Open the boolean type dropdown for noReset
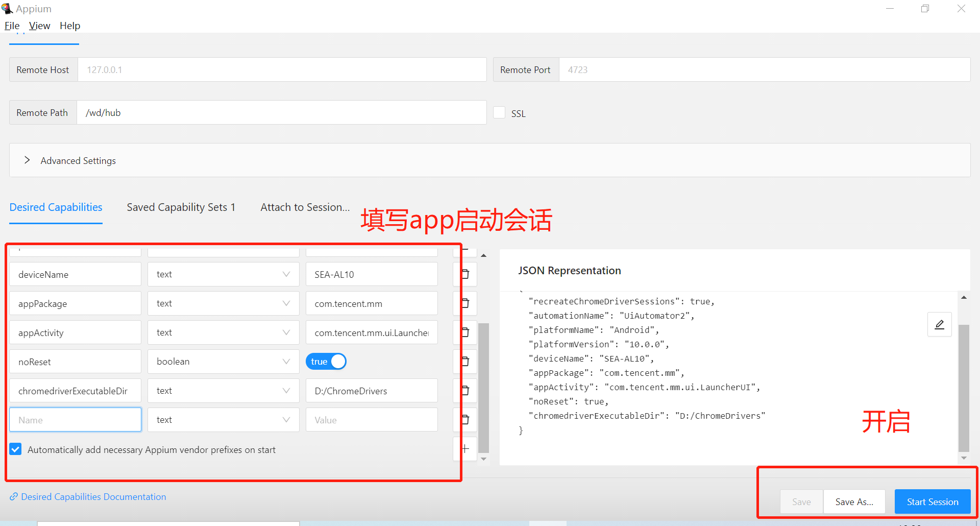 [x=223, y=362]
